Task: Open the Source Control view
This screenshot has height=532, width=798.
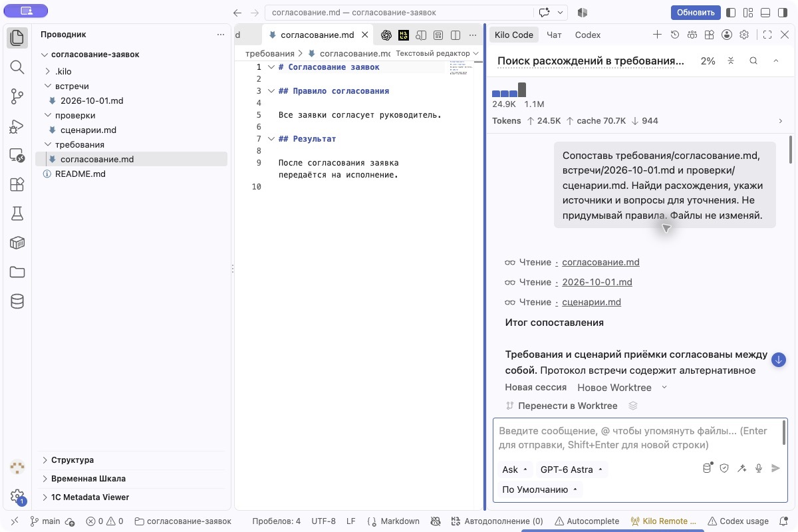Action: pyautogui.click(x=17, y=96)
